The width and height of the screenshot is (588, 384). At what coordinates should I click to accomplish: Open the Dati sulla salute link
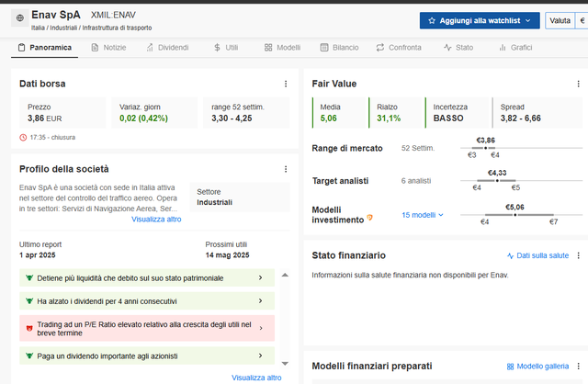pyautogui.click(x=537, y=255)
